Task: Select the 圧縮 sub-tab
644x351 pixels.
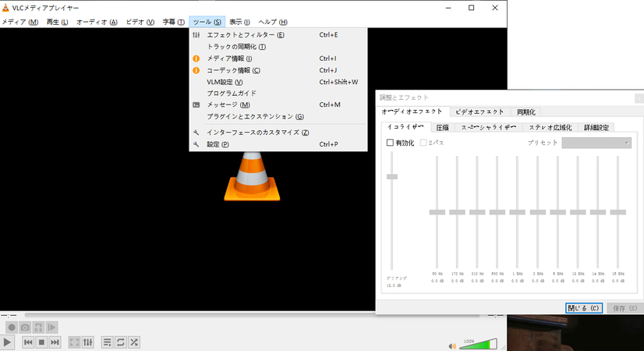Action: point(442,127)
